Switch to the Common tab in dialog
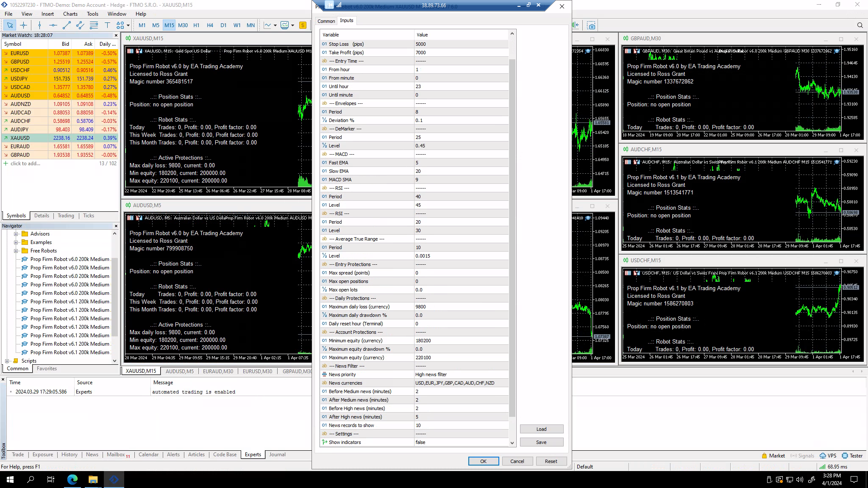Viewport: 868px width, 488px height. point(326,21)
